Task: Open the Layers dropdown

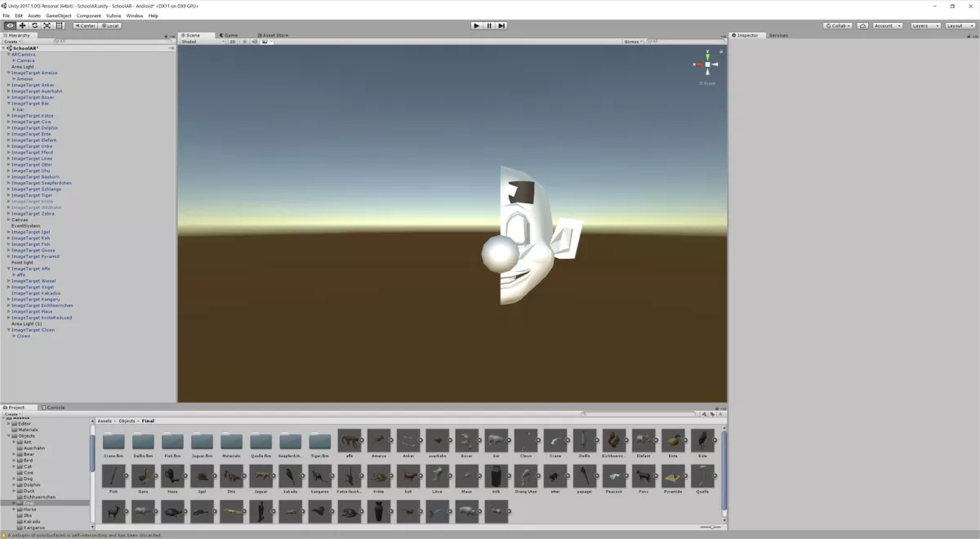Action: pos(924,25)
